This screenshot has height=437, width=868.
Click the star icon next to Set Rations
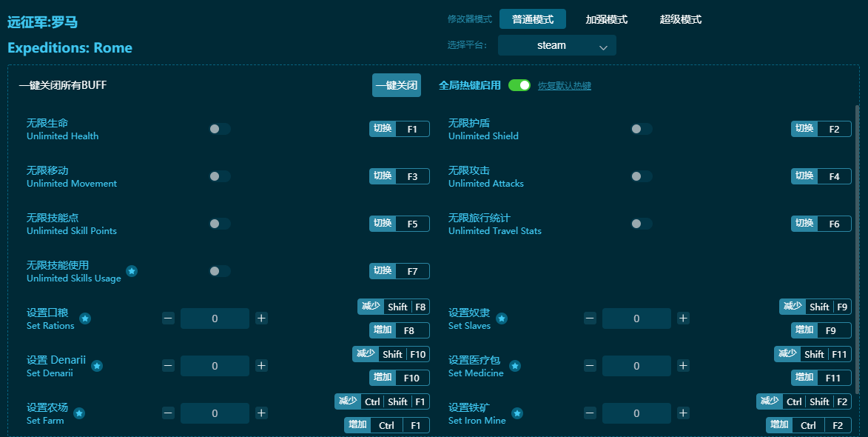(x=85, y=318)
